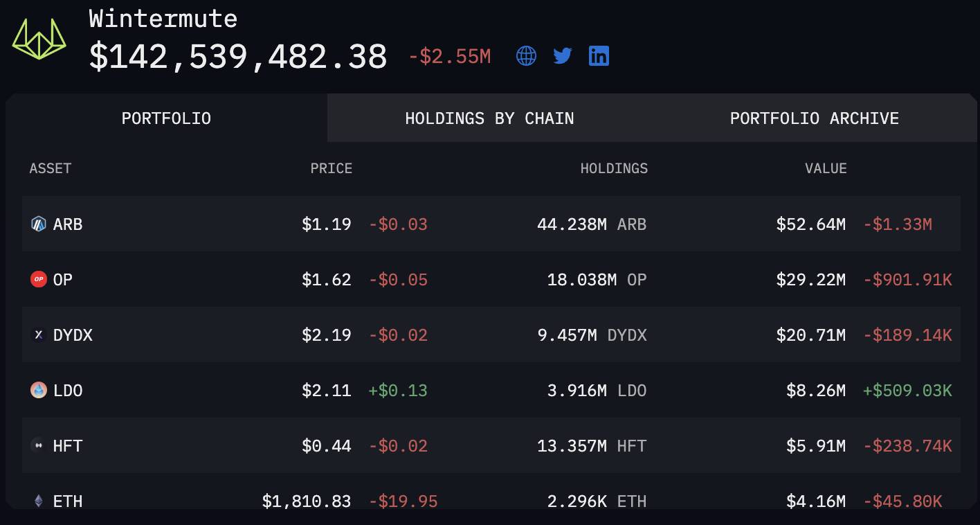
Task: Click DYDX value change -$189.14K
Action: pos(908,335)
